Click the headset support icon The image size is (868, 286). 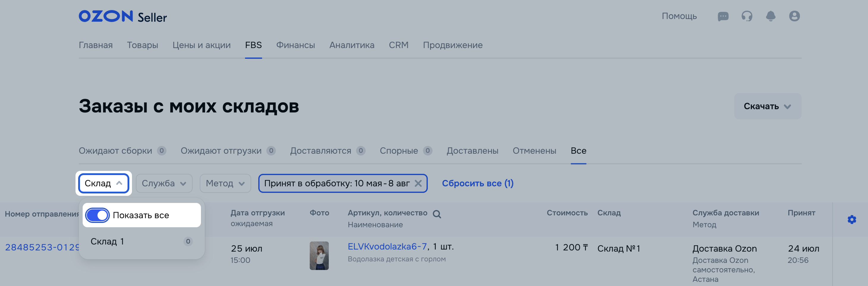click(x=747, y=16)
